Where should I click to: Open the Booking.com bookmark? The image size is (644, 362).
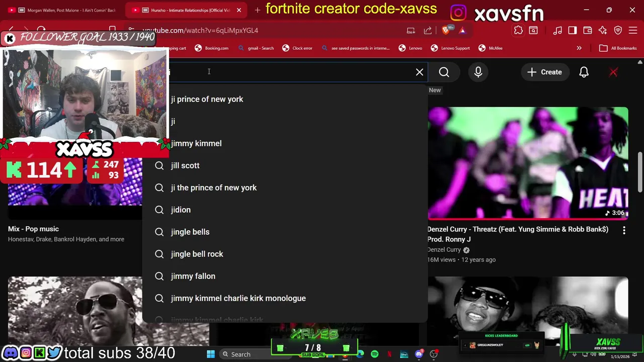(x=212, y=48)
